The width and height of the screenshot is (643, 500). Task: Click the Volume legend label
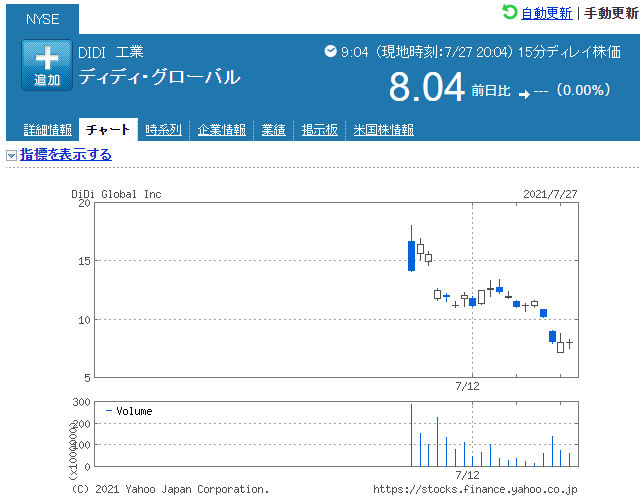pyautogui.click(x=134, y=411)
